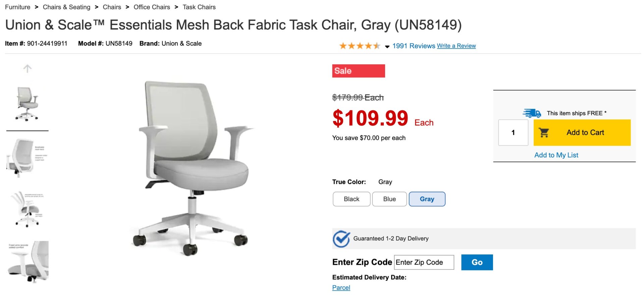Click the Add to Cart button
This screenshot has width=644, height=299.
pyautogui.click(x=582, y=132)
